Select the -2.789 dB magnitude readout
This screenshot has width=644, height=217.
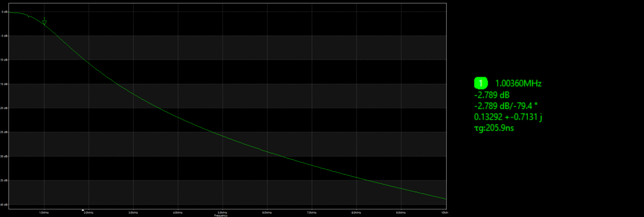(492, 95)
